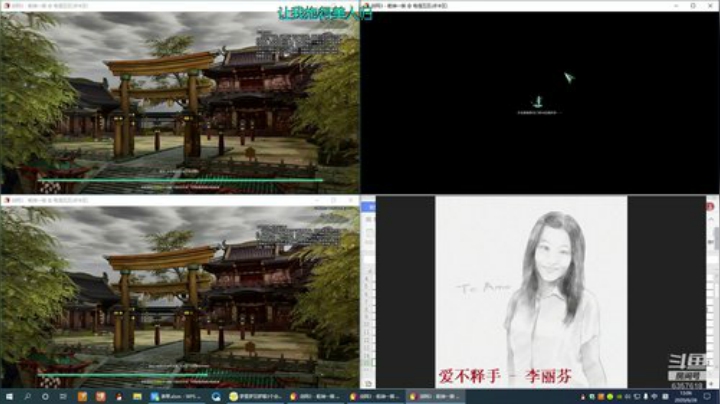Open File Explorer from taskbar
Screen dimensions: 720x404
click(137, 397)
